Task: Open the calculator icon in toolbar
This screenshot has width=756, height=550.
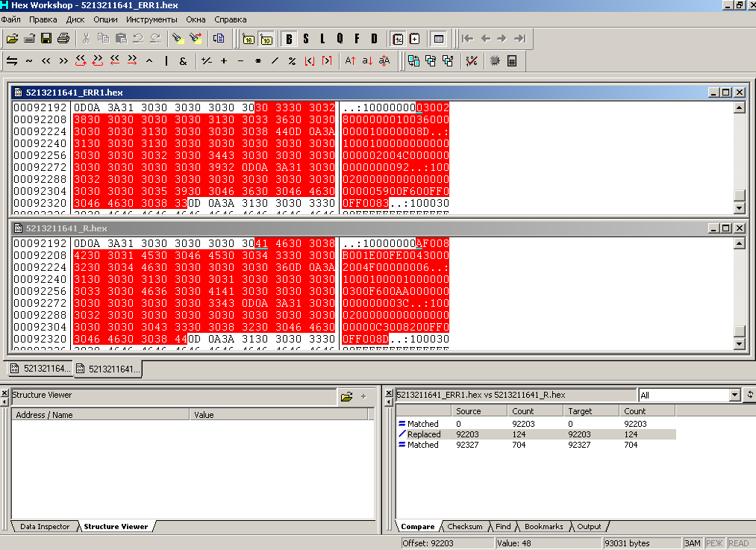Action: point(512,60)
